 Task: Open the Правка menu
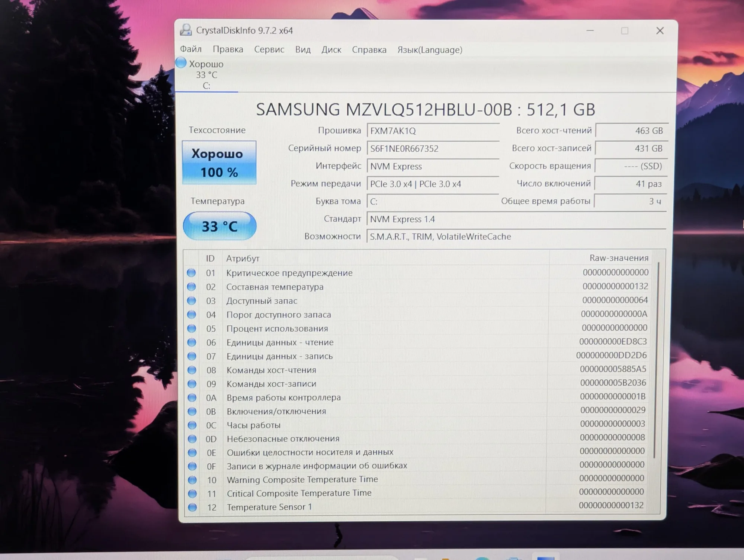(x=228, y=49)
